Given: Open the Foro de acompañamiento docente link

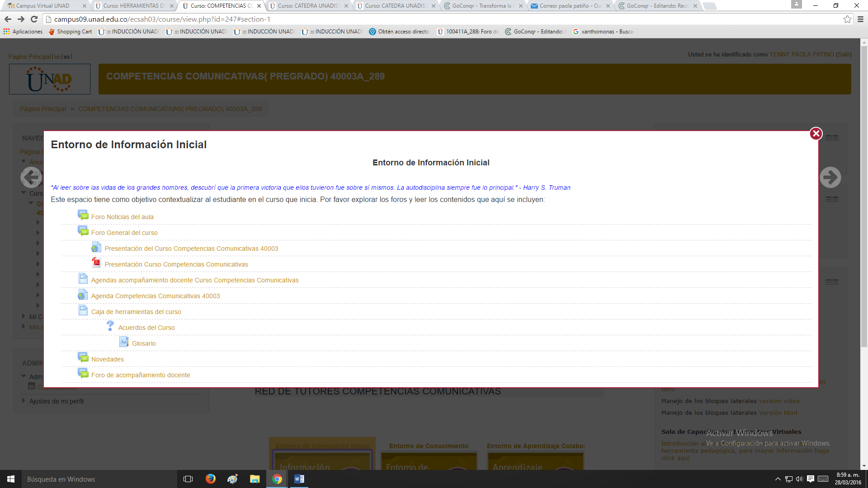Looking at the screenshot, I should [x=141, y=375].
